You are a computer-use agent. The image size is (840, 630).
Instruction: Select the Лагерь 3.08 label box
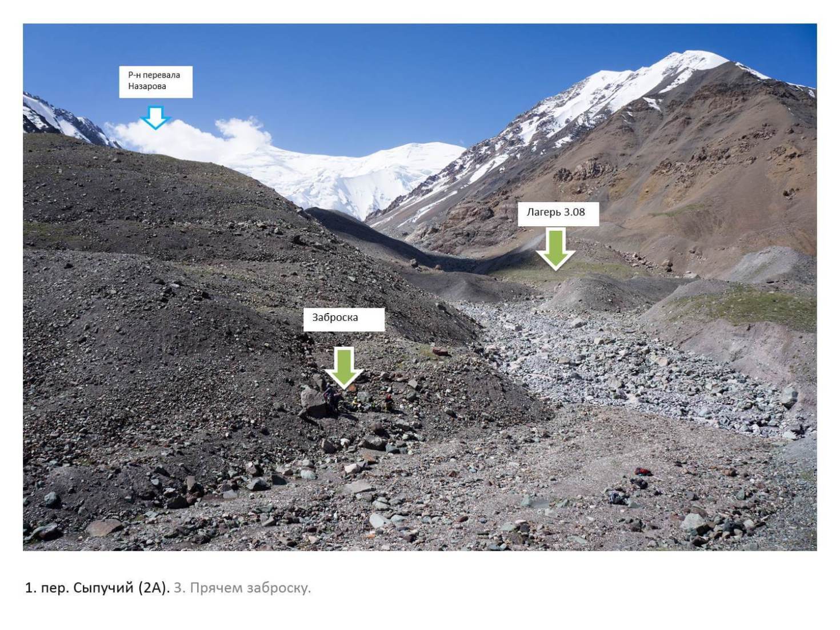click(x=558, y=214)
